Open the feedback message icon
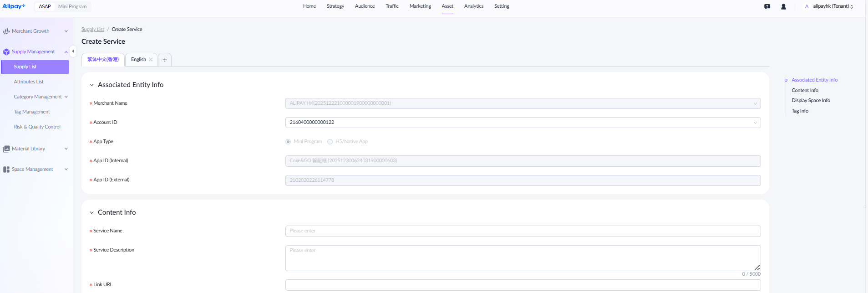Screen dimensions: 868x293 pyautogui.click(x=767, y=6)
